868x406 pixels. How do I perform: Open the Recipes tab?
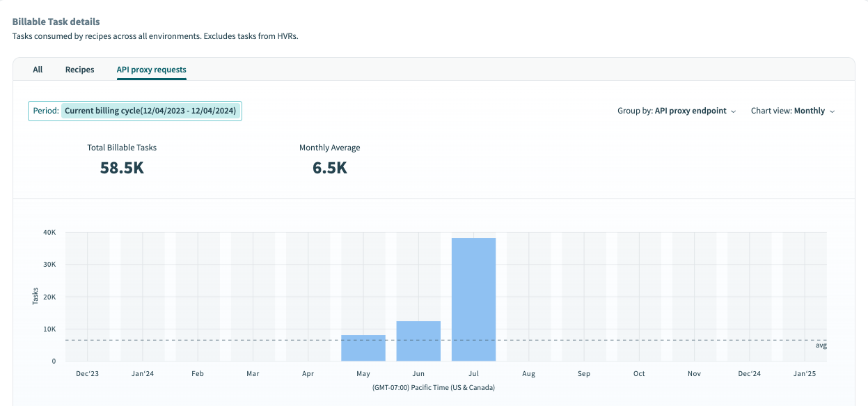click(x=79, y=69)
